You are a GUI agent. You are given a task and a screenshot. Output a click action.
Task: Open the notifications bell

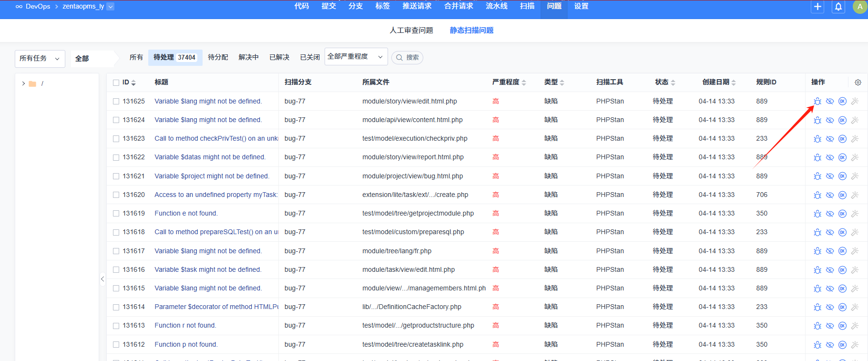pos(838,7)
